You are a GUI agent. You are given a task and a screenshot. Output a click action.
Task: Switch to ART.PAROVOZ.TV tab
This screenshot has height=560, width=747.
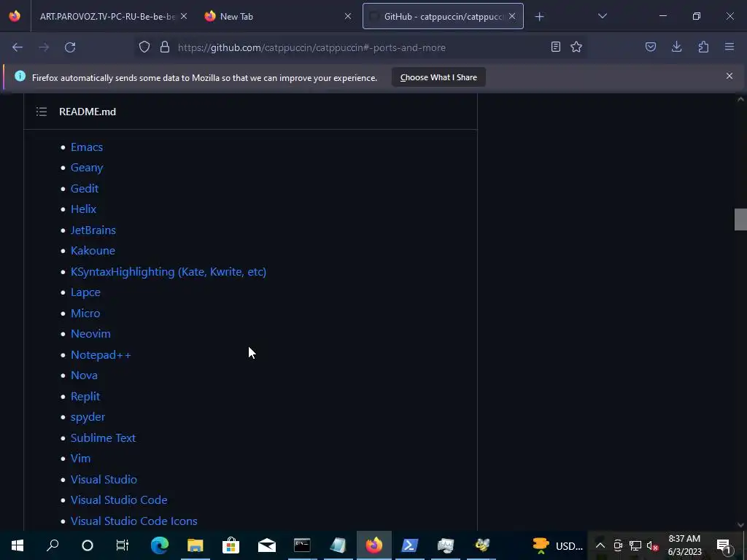[107, 17]
